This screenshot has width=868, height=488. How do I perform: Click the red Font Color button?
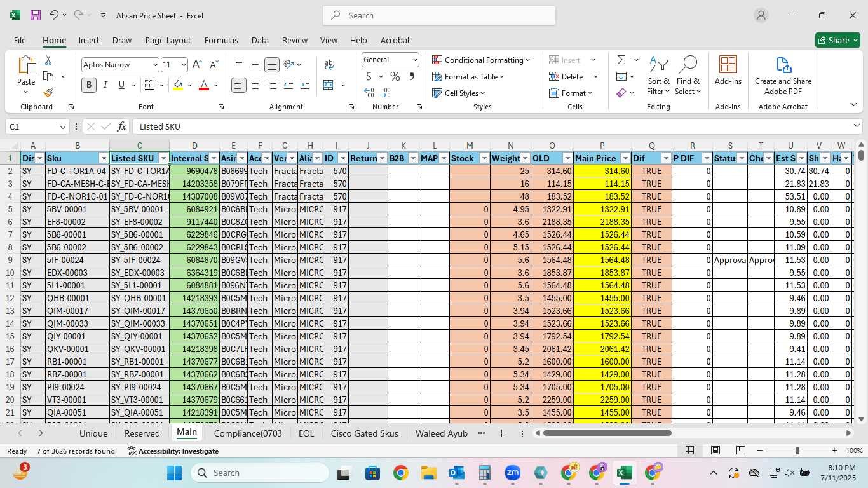click(x=204, y=85)
